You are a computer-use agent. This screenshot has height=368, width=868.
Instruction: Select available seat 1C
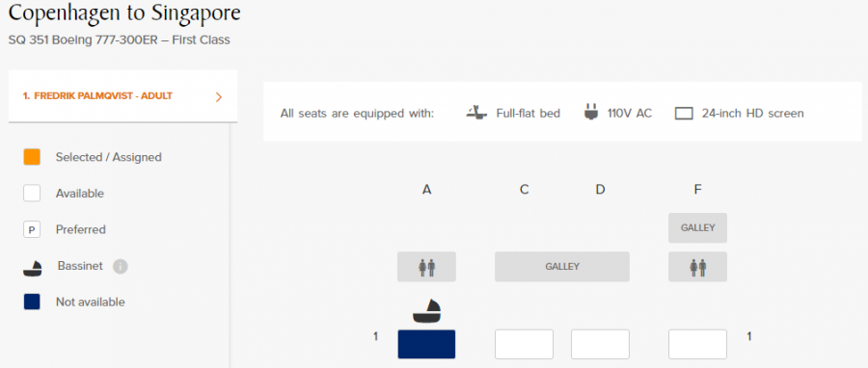[x=524, y=344]
